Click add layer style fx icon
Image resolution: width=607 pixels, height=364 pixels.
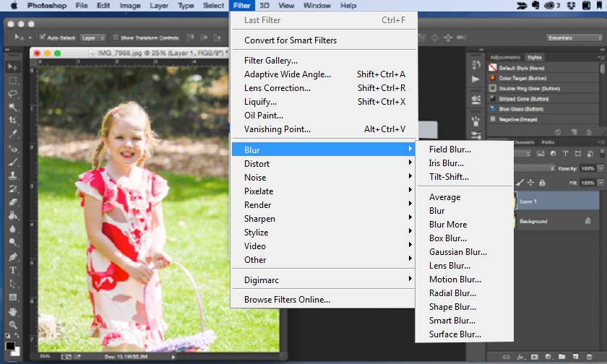coord(521,357)
